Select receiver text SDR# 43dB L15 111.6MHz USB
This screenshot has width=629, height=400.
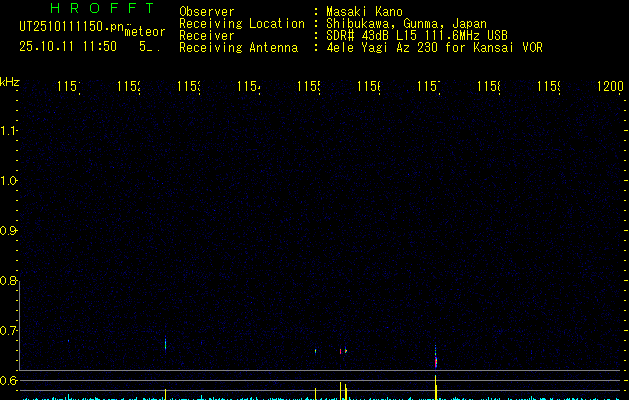tap(417, 36)
